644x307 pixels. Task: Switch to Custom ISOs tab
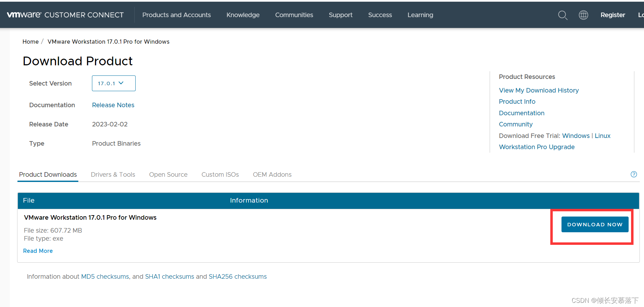point(220,175)
